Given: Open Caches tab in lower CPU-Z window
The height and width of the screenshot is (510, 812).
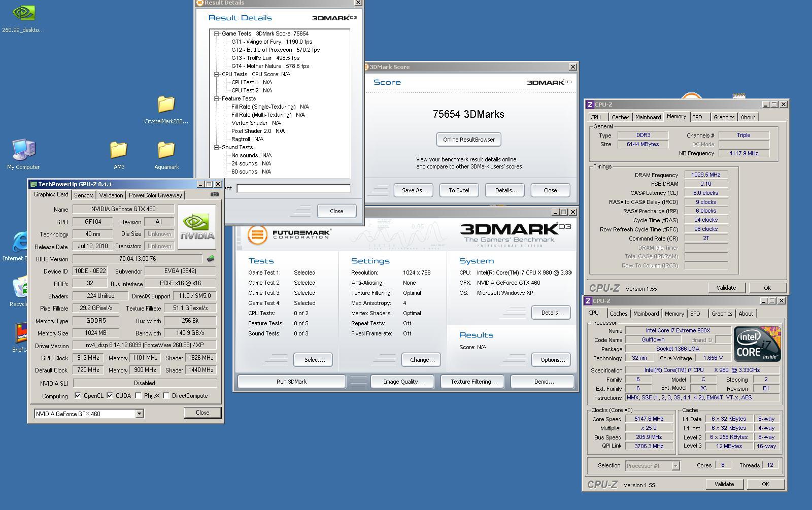Looking at the screenshot, I should tap(618, 314).
